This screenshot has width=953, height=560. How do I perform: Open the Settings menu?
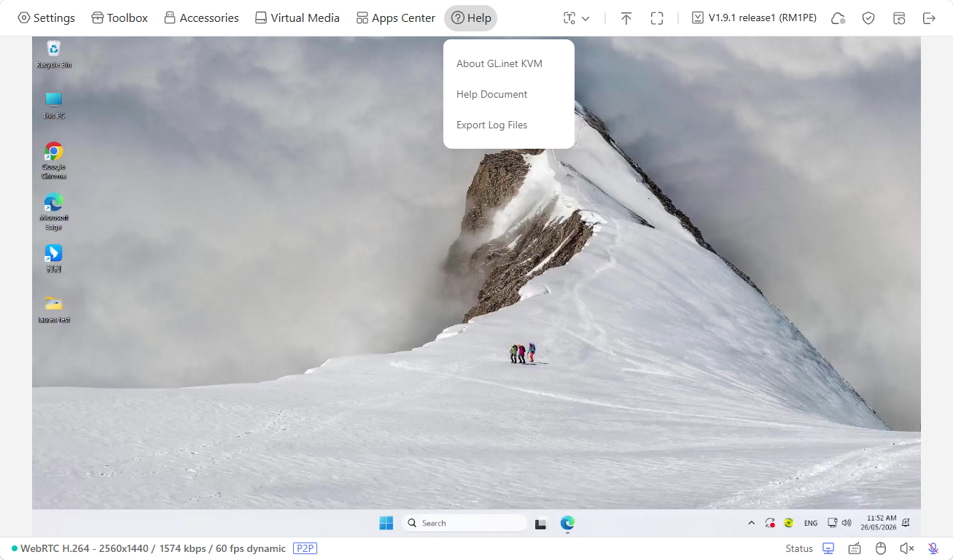46,18
